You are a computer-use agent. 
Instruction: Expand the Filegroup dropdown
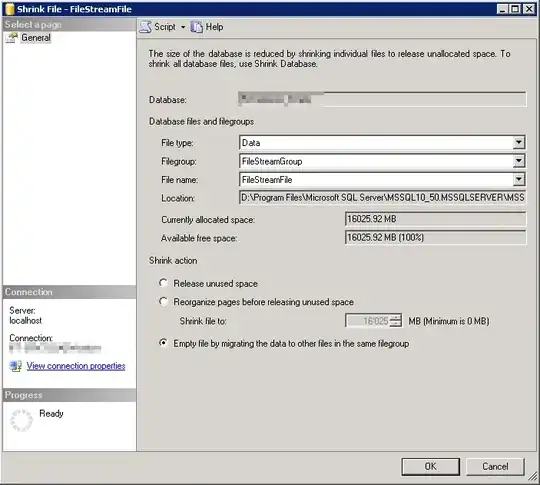tap(518, 161)
